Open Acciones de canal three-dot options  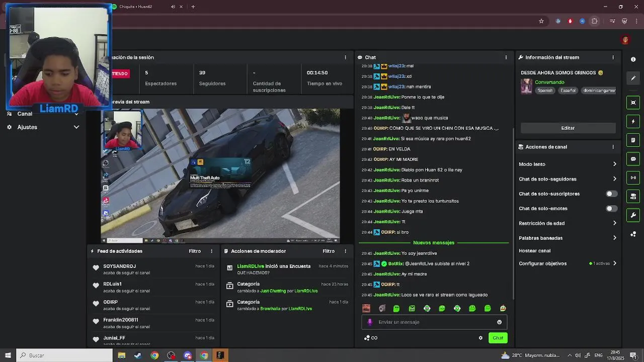613,147
